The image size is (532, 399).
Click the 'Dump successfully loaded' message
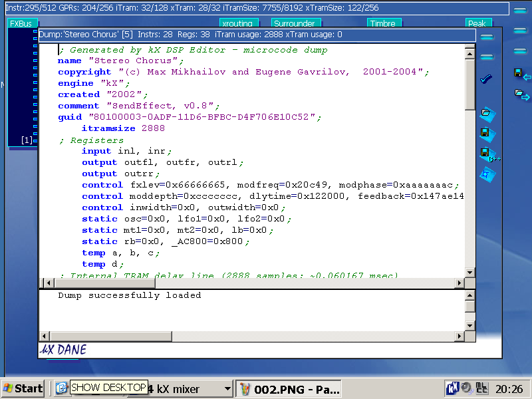point(129,295)
